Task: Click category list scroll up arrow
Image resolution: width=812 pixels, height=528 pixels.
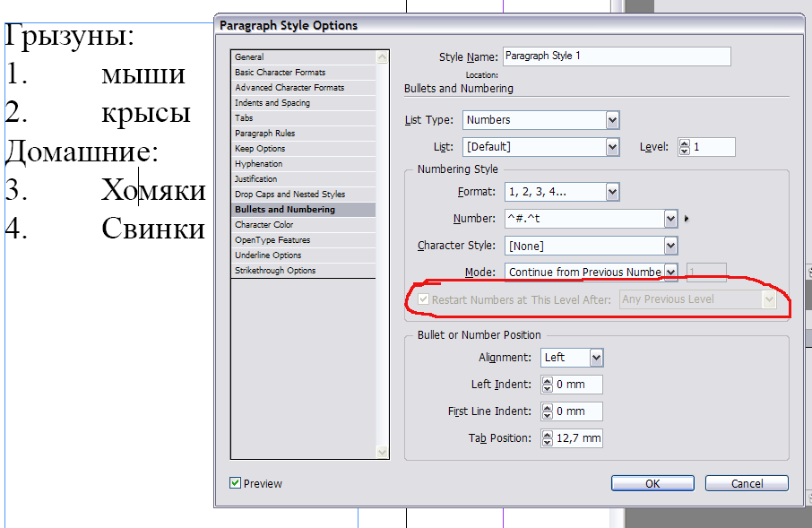Action: [382, 57]
